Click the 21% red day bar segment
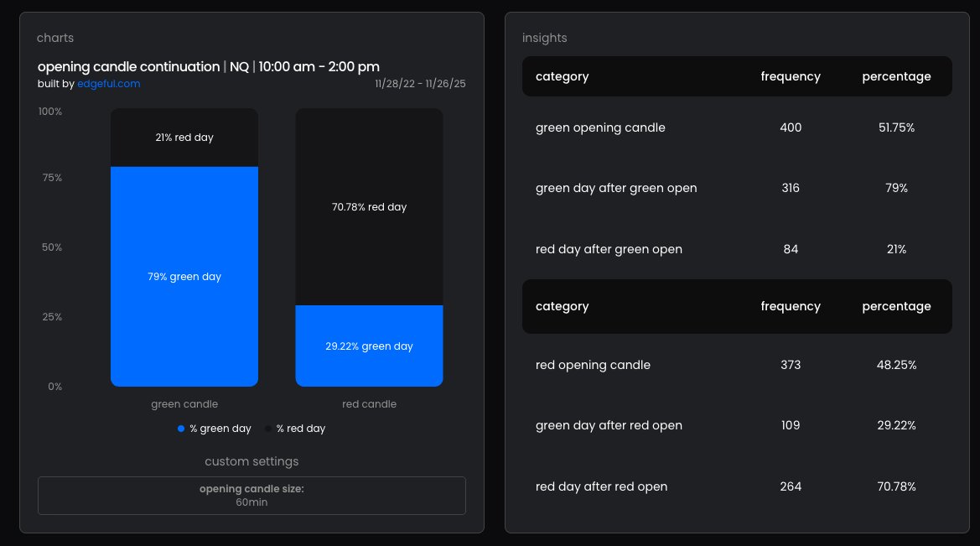 184,138
